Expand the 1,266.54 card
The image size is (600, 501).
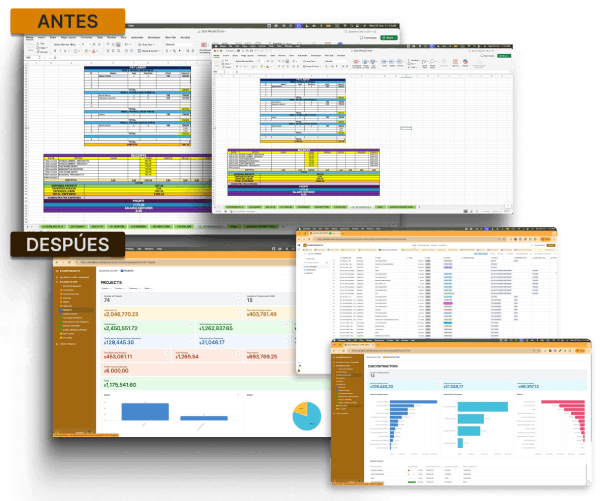click(238, 353)
